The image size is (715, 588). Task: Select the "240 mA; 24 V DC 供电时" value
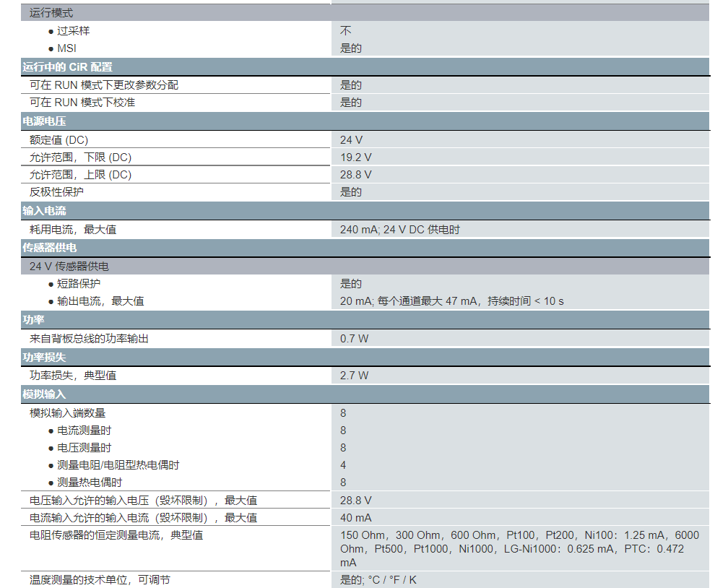point(400,230)
